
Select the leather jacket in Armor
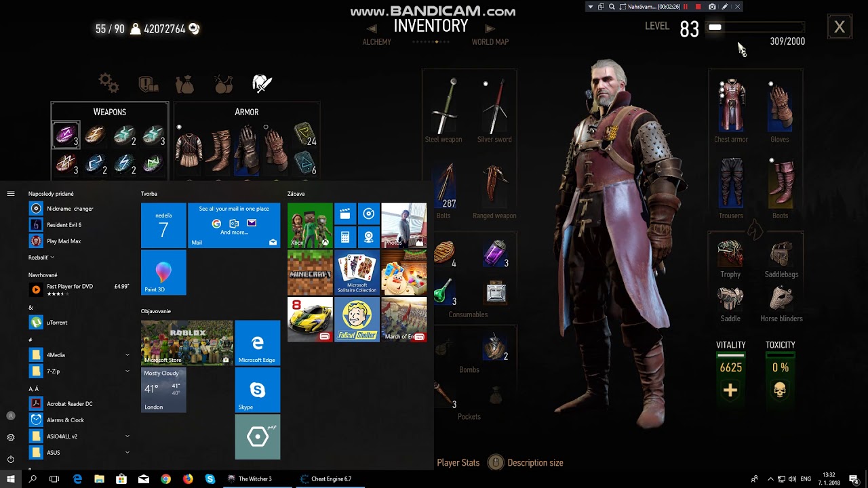click(x=188, y=149)
